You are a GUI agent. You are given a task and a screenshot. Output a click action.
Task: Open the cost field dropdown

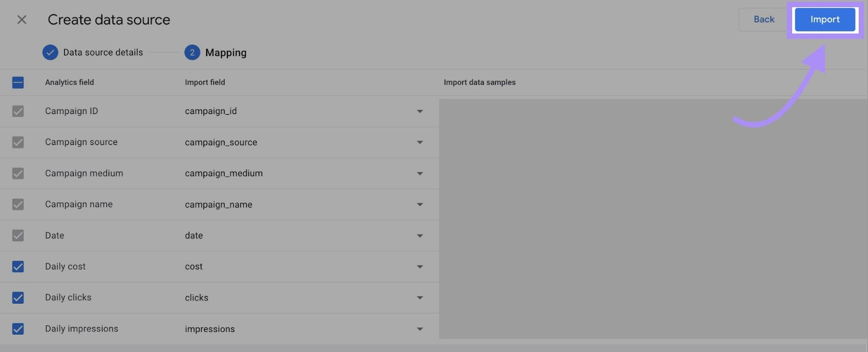pyautogui.click(x=419, y=267)
